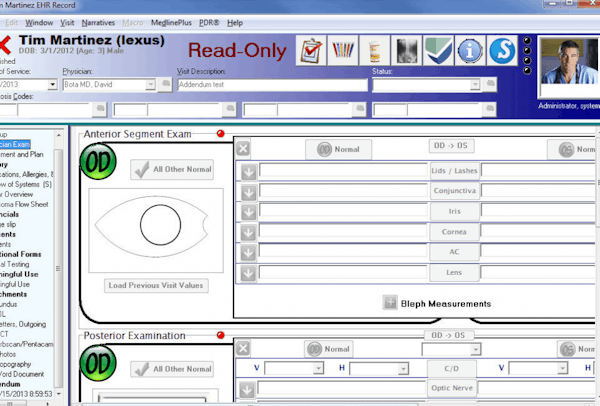The height and width of the screenshot is (406, 600).
Task: Click OD Lids / Lashes text field
Action: pos(343,170)
